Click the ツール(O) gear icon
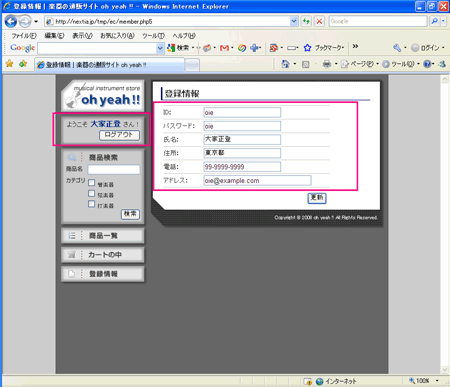 pyautogui.click(x=386, y=64)
